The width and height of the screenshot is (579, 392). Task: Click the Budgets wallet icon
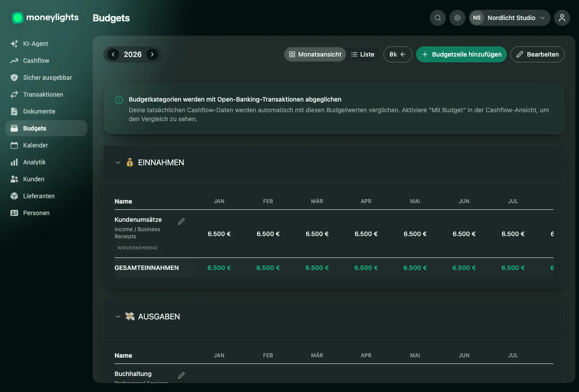point(14,128)
